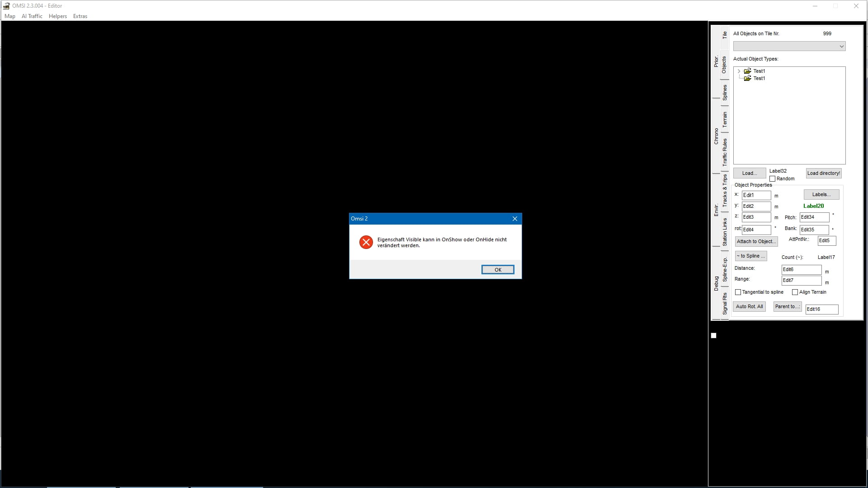This screenshot has width=868, height=488.
Task: Click the OMSI app icon in title bar
Action: (6, 6)
